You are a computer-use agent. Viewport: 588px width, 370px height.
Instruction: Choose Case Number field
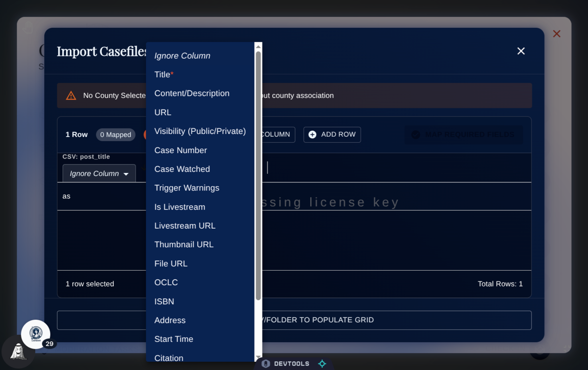click(200, 150)
